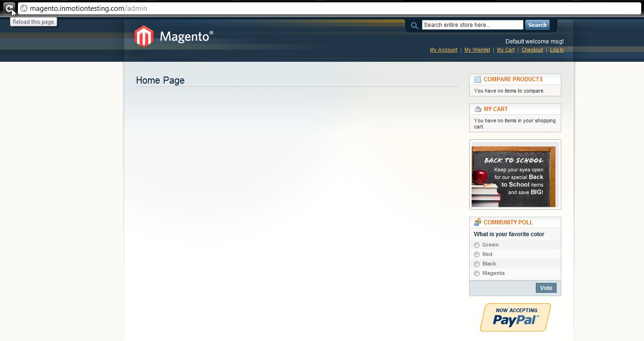
Task: Open the My Account link
Action: click(x=444, y=50)
